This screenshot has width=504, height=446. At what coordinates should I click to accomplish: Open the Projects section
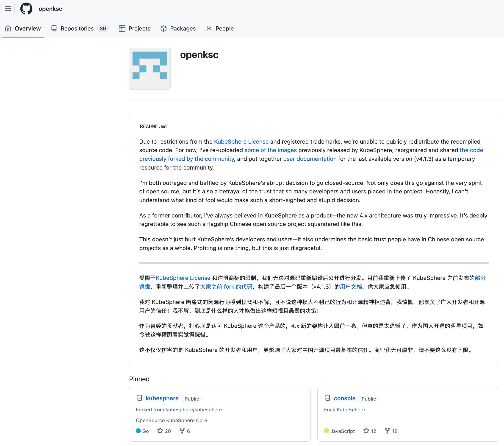tap(139, 29)
